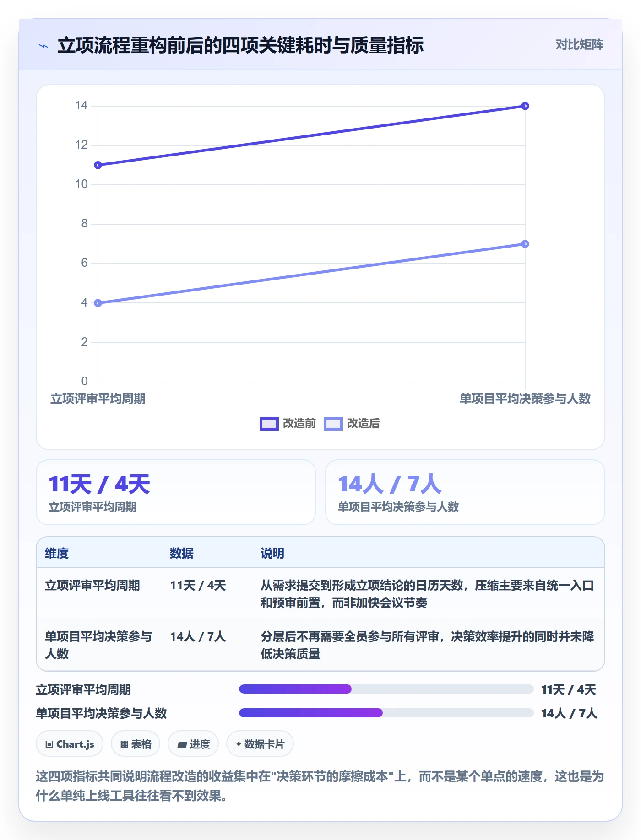This screenshot has height=840, width=641.
Task: Click the 改造后 data point at value 4
Action: point(98,303)
